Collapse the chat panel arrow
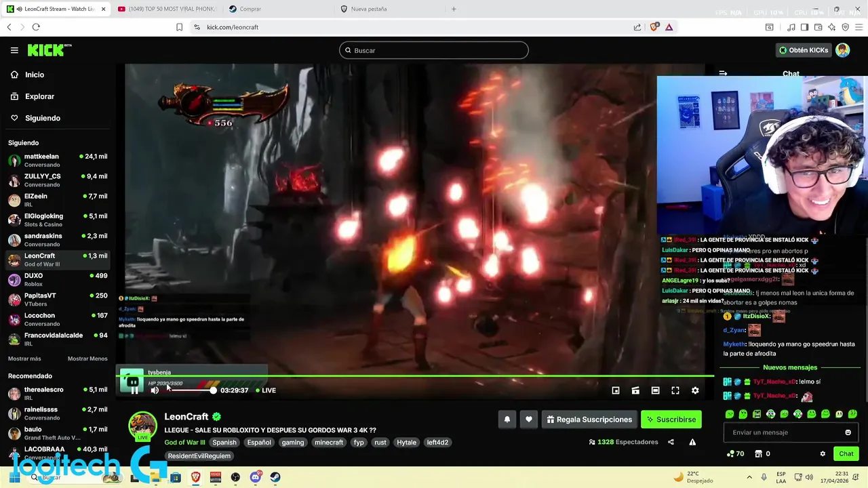 tap(723, 73)
